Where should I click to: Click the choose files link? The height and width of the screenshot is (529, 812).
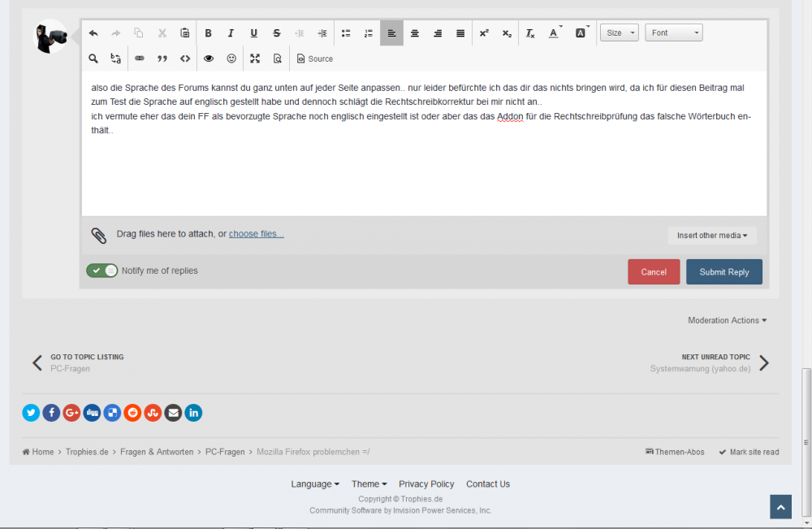(x=256, y=234)
